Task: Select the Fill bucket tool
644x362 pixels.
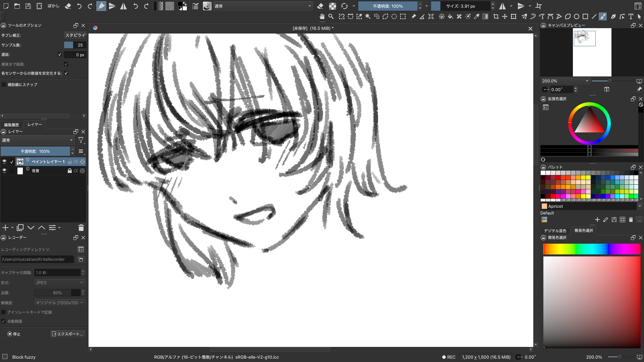Action: (450, 16)
